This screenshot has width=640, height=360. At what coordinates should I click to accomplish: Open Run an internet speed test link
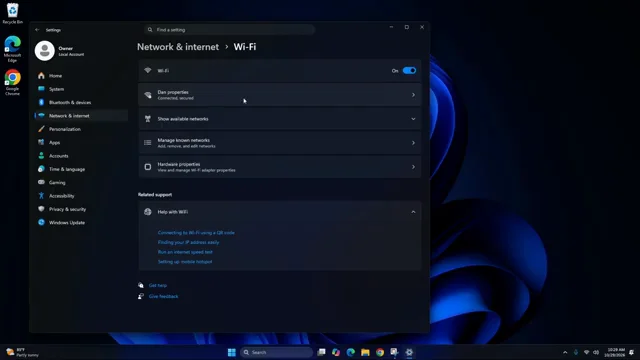[x=185, y=252]
